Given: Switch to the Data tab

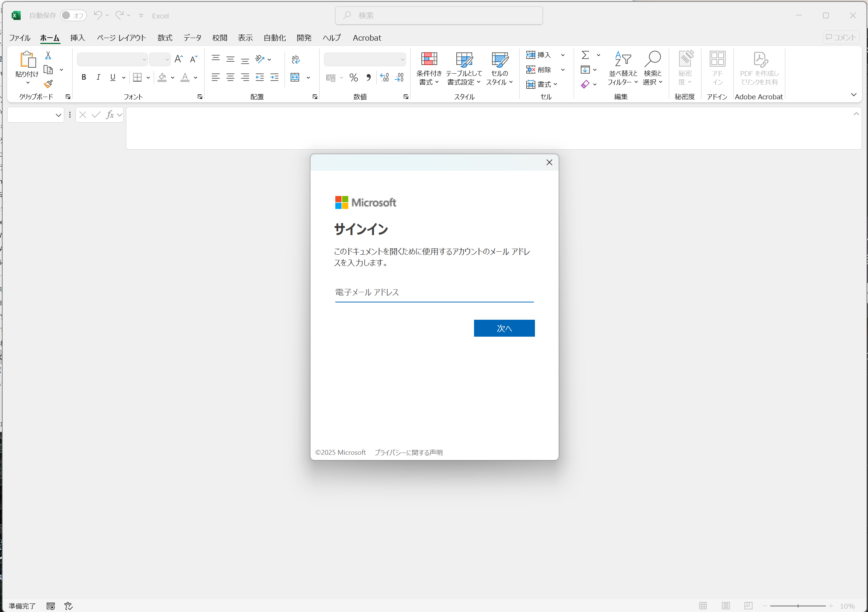Looking at the screenshot, I should click(x=192, y=38).
